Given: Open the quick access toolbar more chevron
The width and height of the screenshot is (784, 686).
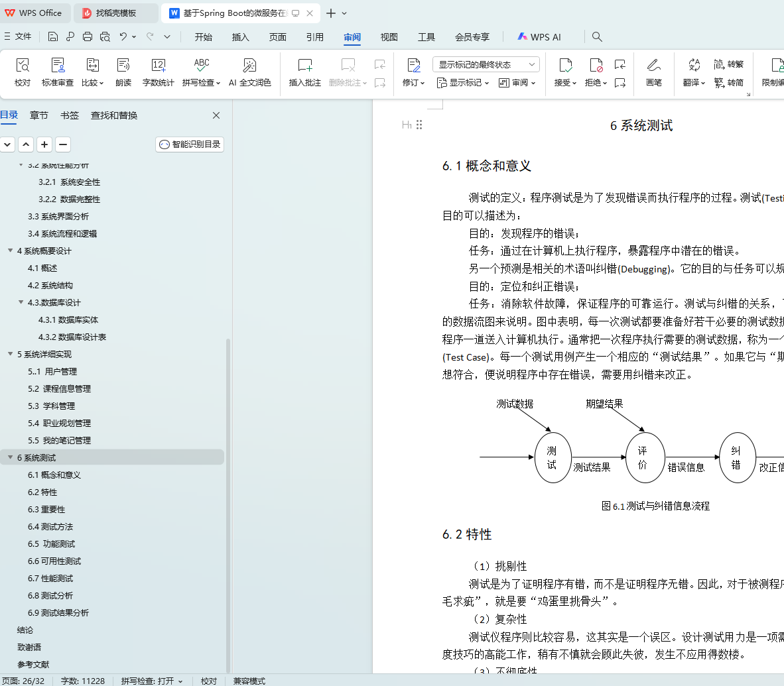Looking at the screenshot, I should 167,36.
